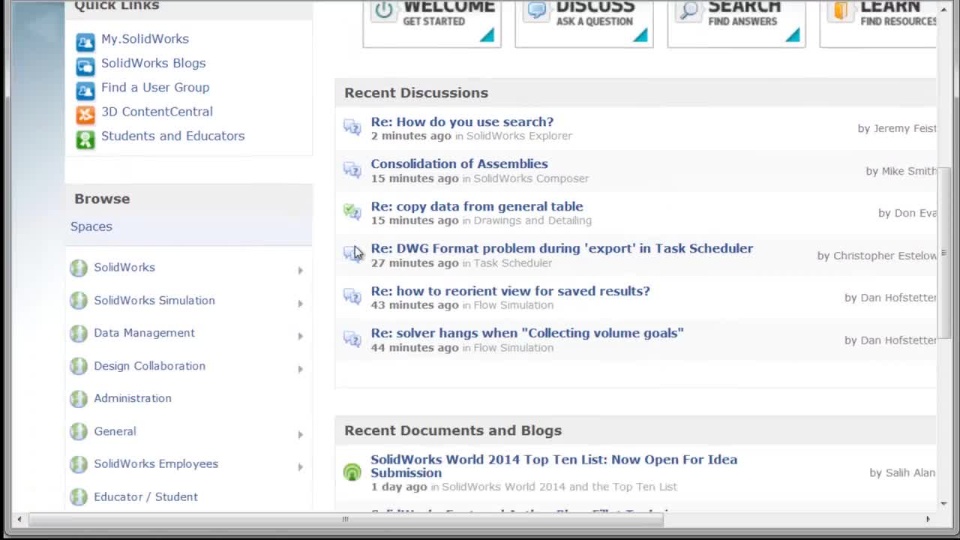Go to SolidWorks Explorer space link
The width and height of the screenshot is (960, 540).
(519, 136)
